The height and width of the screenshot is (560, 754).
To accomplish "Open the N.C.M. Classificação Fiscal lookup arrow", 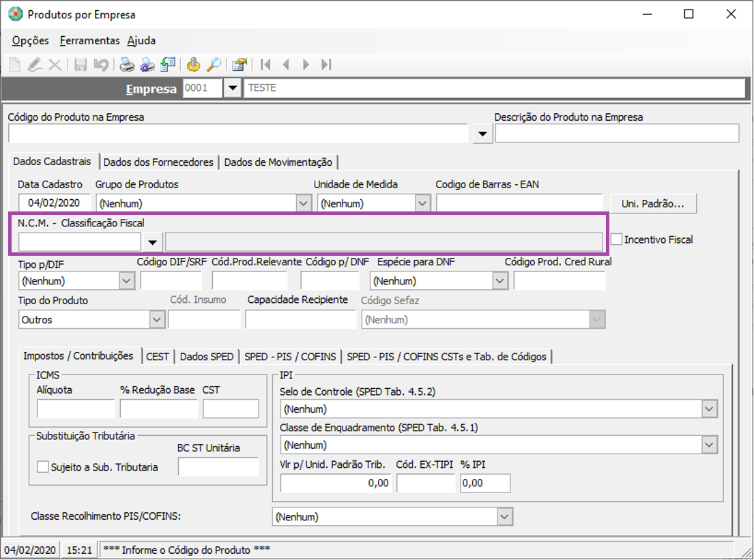I will pyautogui.click(x=153, y=242).
